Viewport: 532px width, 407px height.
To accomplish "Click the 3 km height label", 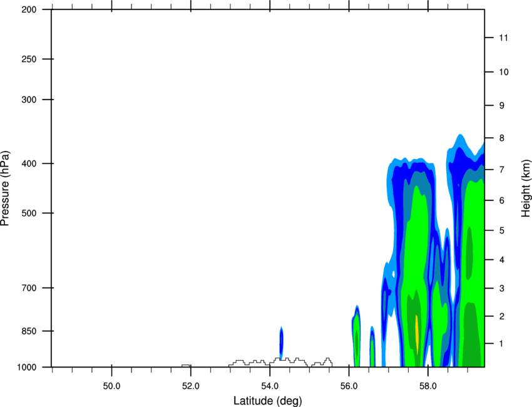I will point(502,289).
